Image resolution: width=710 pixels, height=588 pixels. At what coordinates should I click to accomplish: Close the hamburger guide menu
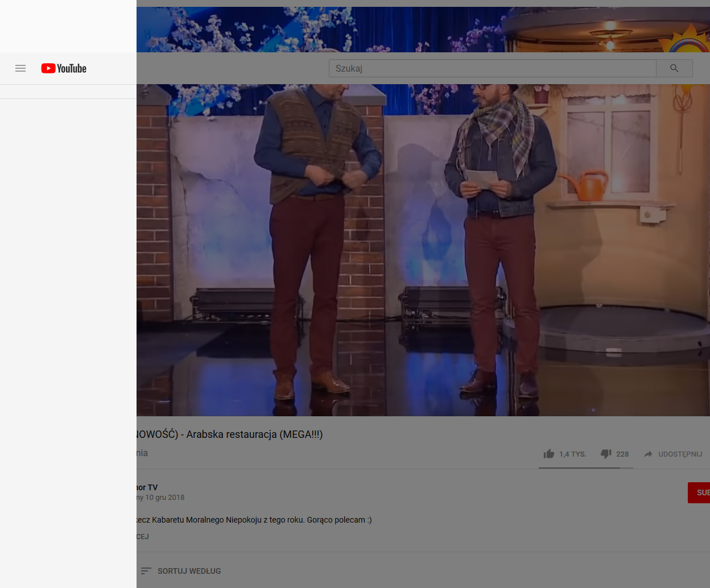[20, 68]
